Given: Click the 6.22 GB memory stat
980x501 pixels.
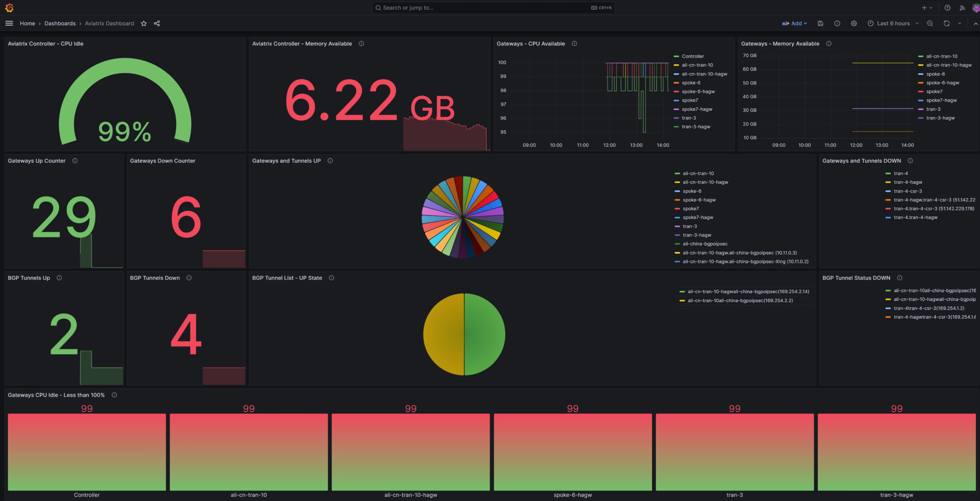Looking at the screenshot, I should pos(370,100).
